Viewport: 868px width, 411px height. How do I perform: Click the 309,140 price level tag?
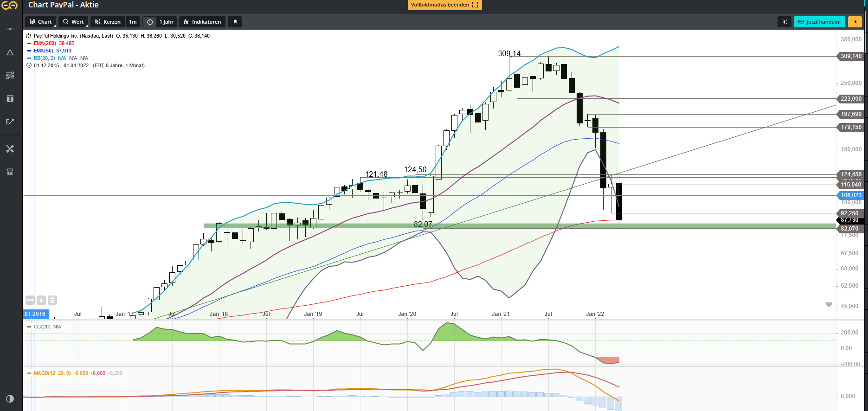coord(851,56)
